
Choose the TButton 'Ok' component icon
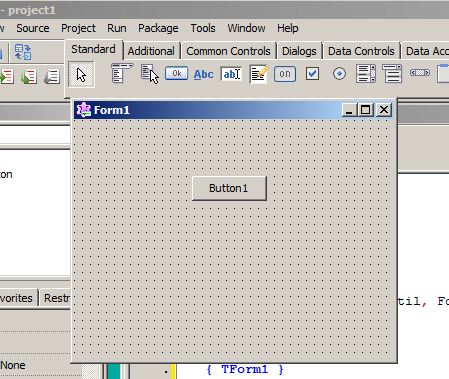pyautogui.click(x=177, y=73)
